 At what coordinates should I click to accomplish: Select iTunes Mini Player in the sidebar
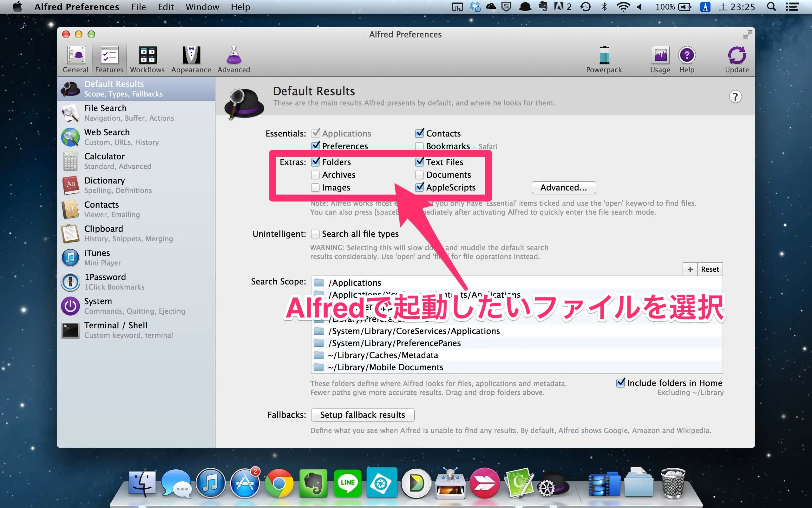(136, 258)
